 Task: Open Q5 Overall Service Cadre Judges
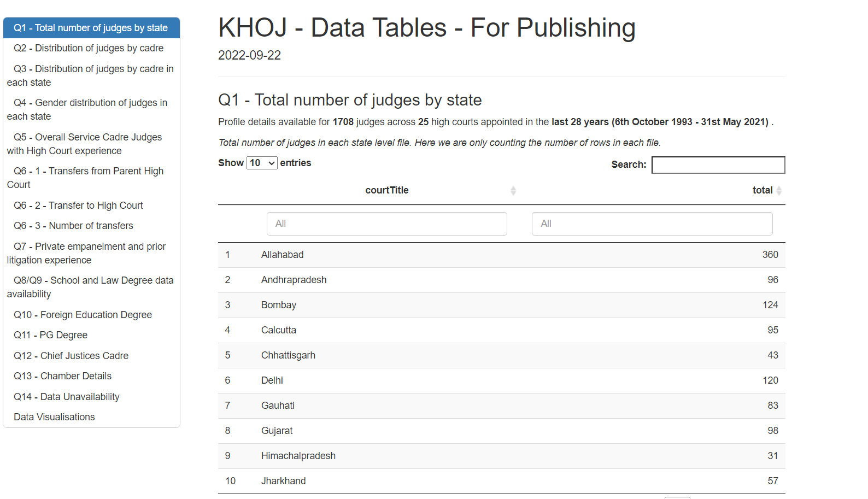87,144
